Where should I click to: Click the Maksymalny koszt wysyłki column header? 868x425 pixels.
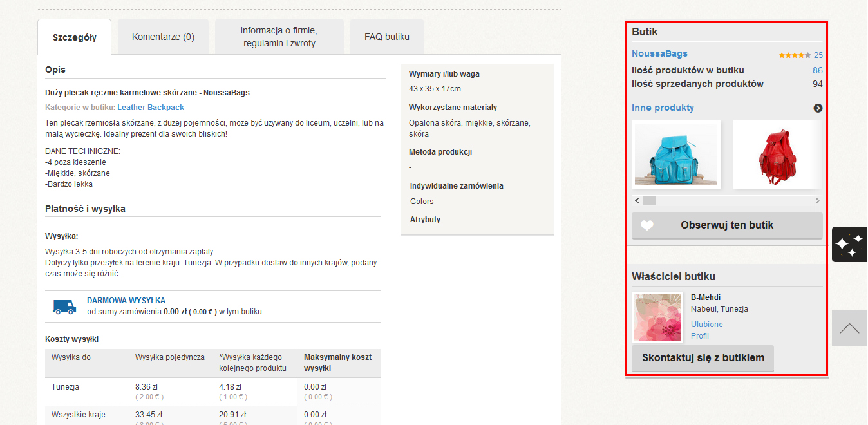coord(338,363)
